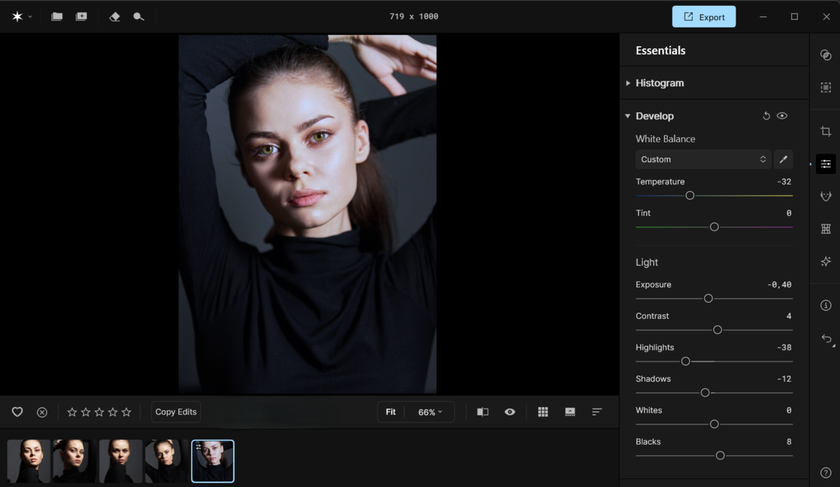Open the History undo arrow icon
The height and width of the screenshot is (487, 840).
coord(827,339)
